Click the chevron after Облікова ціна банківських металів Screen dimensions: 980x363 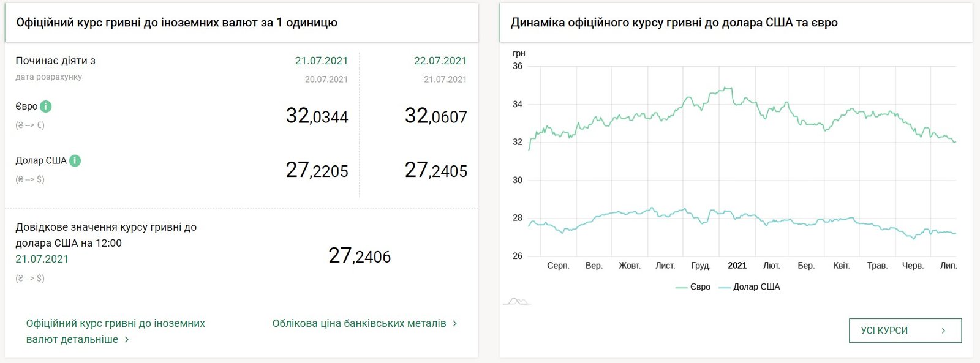click(454, 323)
